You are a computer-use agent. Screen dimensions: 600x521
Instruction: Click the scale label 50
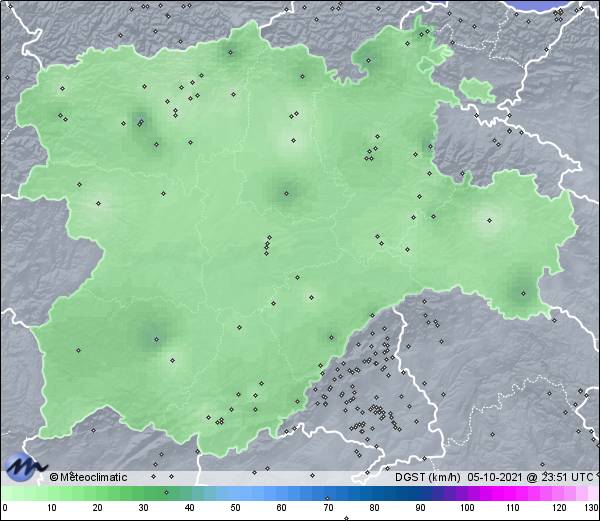235,508
